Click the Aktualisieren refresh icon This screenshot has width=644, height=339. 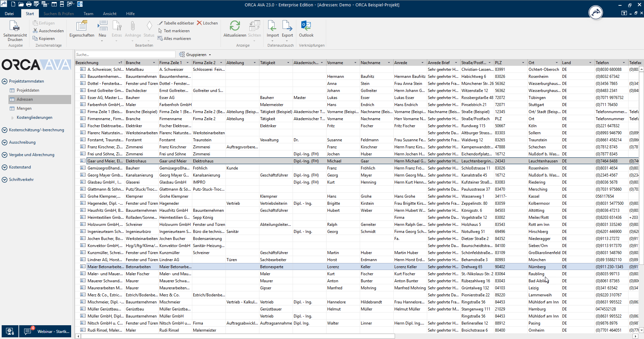pyautogui.click(x=235, y=26)
